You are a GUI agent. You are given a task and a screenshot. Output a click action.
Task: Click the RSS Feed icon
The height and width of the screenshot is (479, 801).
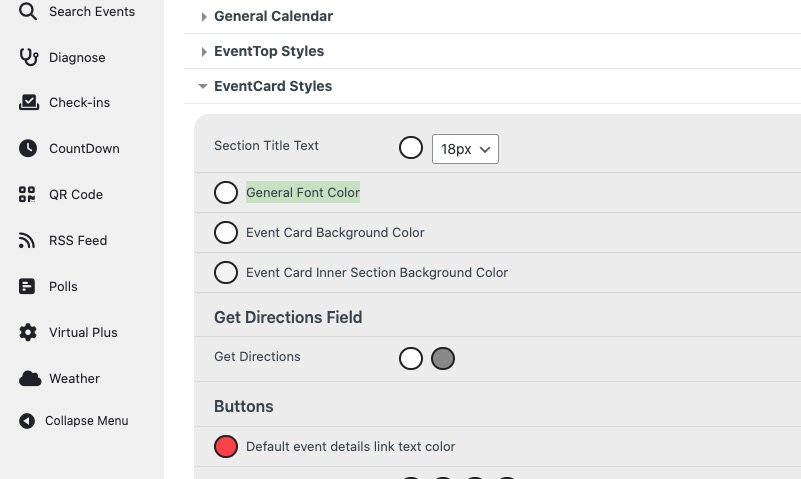pyautogui.click(x=28, y=241)
